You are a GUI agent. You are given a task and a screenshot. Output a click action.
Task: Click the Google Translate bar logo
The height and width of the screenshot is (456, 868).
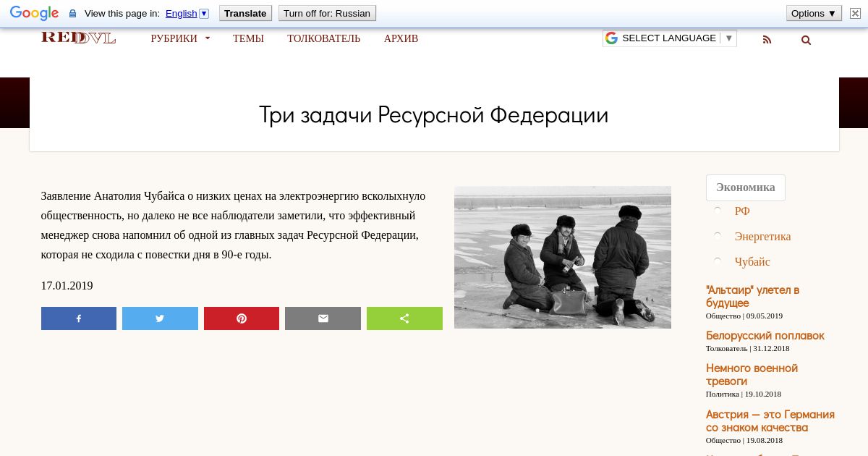[x=34, y=13]
